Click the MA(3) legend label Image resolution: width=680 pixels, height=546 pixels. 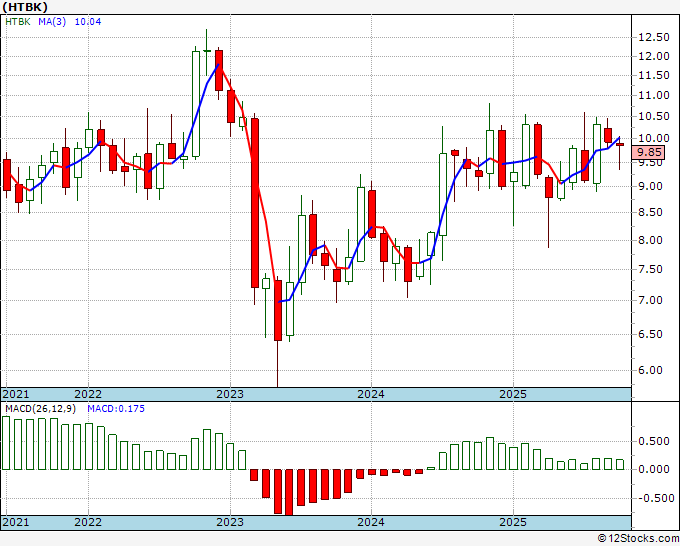click(x=52, y=22)
